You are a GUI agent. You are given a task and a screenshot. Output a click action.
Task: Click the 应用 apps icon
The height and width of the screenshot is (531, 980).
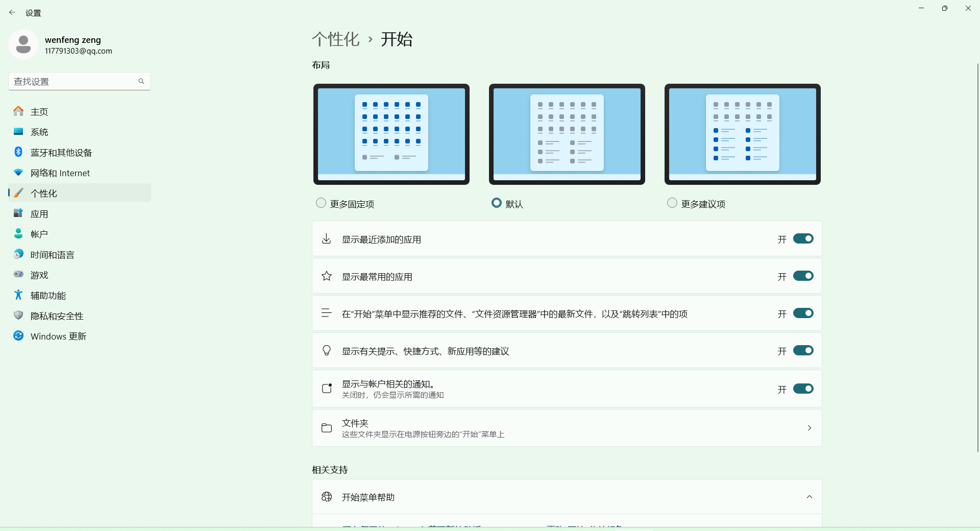pos(18,213)
